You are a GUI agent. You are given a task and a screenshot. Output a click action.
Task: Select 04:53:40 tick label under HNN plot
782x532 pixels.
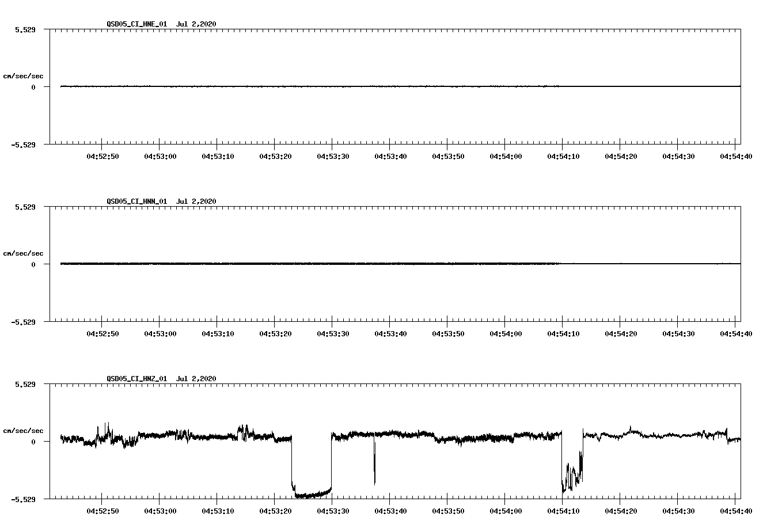click(390, 333)
